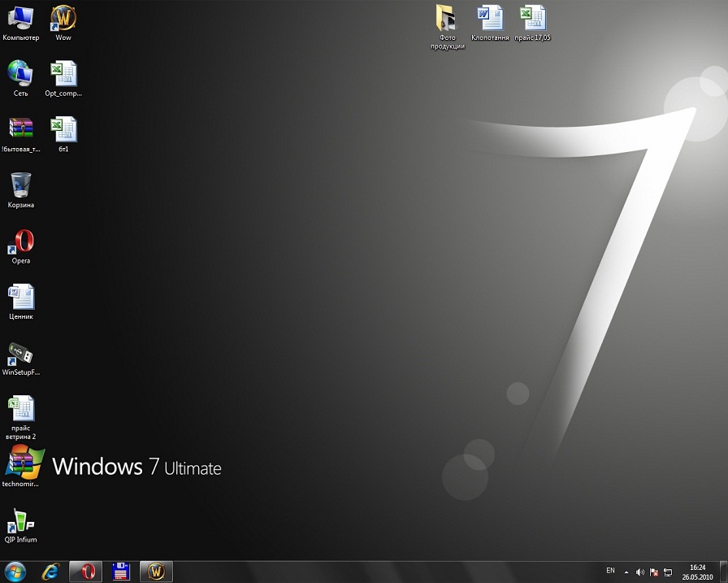Select the Фото продукции folder icon
Viewport: 728px width, 583px height.
(x=447, y=27)
